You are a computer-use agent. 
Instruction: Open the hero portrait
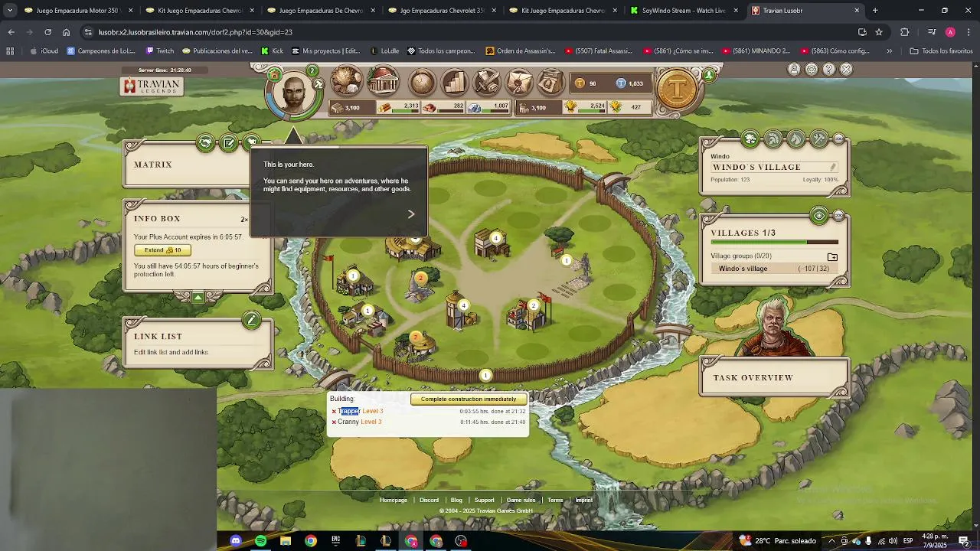294,93
